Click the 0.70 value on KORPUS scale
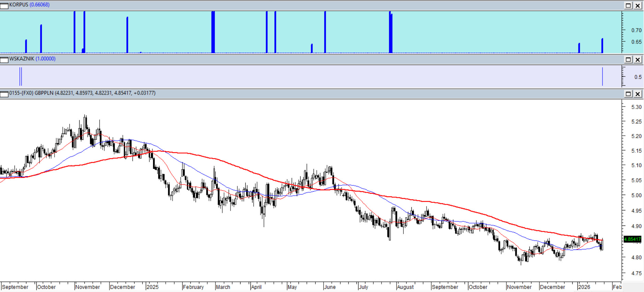This screenshot has height=292, width=644. [636, 31]
